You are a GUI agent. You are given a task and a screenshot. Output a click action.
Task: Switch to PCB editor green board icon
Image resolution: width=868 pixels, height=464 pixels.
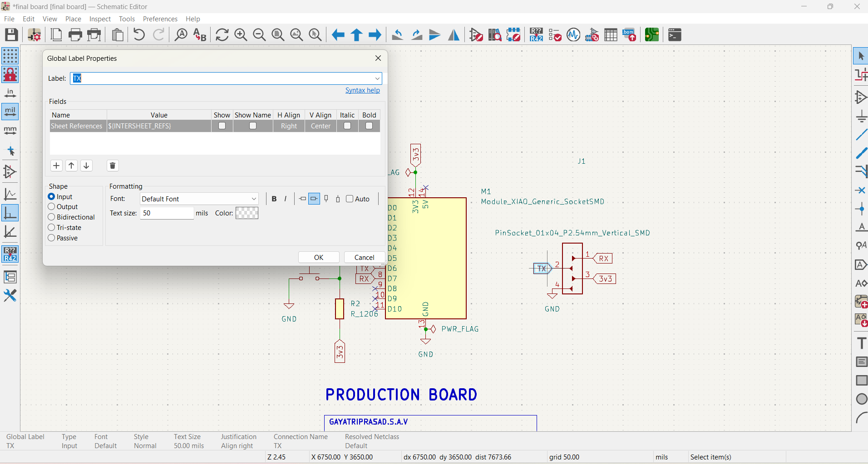pyautogui.click(x=652, y=34)
